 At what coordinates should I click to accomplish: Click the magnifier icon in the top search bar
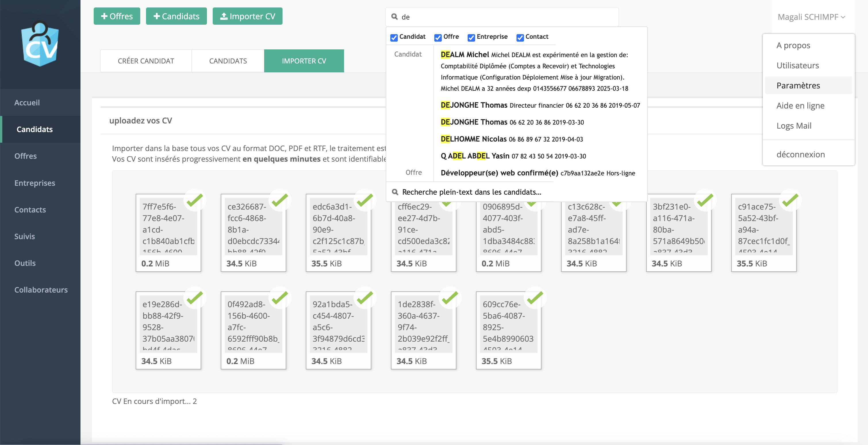395,16
